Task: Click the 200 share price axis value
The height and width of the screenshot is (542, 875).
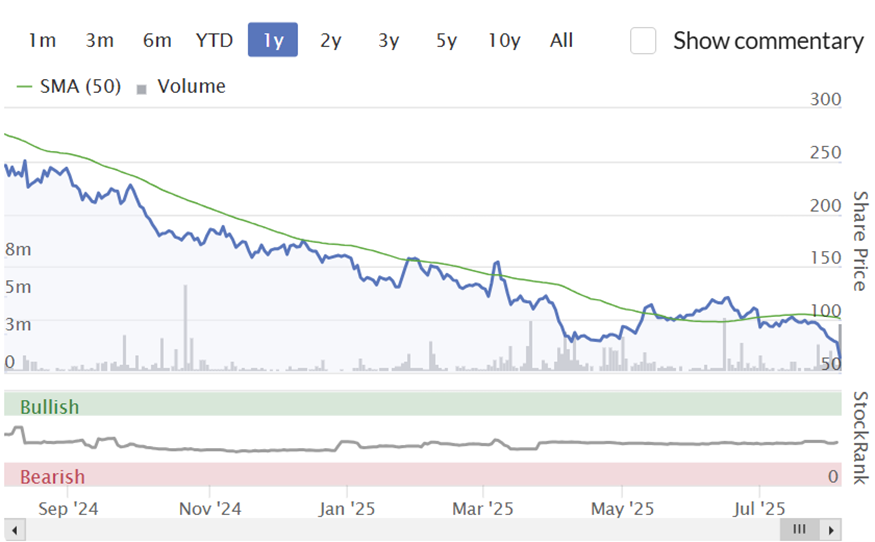Action: (x=825, y=205)
